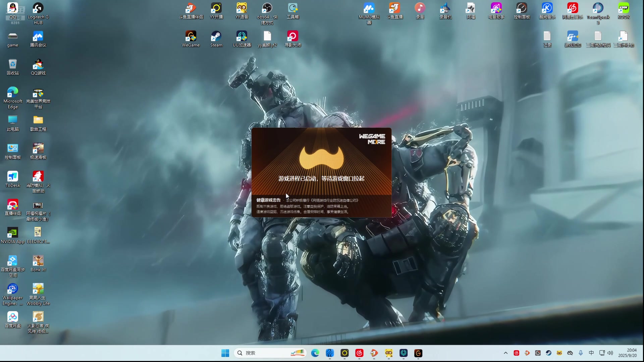
Task: Launch TeamSpeak 3 from the desktop
Action: (x=598, y=13)
